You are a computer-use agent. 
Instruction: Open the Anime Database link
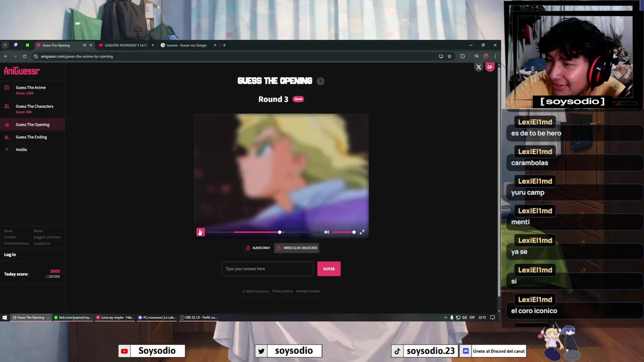point(17,243)
